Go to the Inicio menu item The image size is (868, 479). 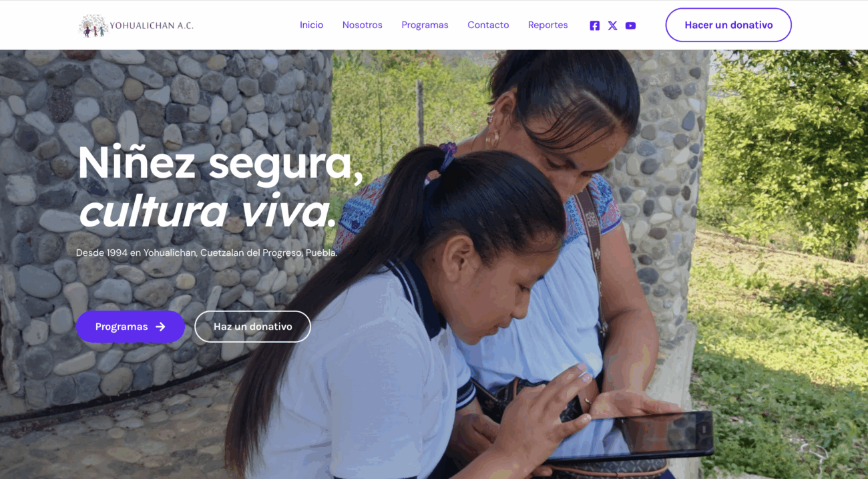[x=311, y=25]
